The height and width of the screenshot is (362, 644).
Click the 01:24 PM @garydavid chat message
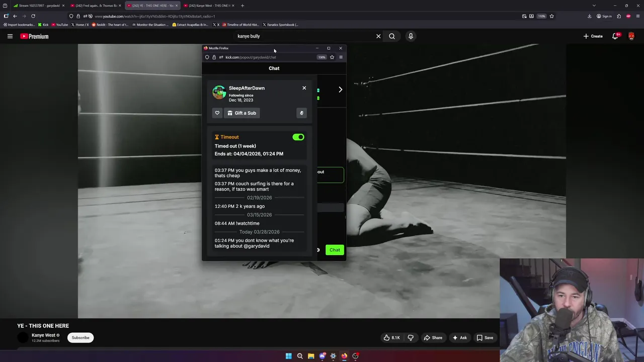point(255,243)
